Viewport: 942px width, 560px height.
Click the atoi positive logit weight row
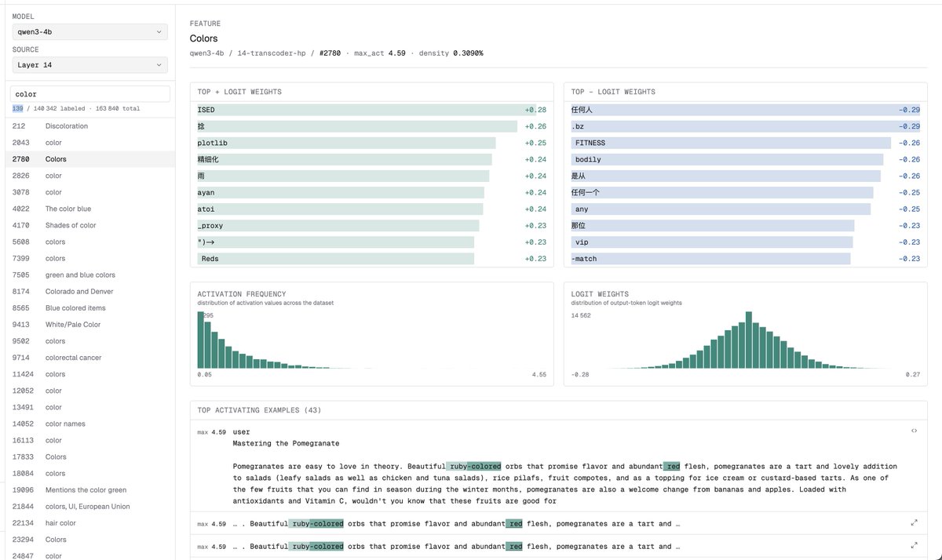pyautogui.click(x=372, y=209)
